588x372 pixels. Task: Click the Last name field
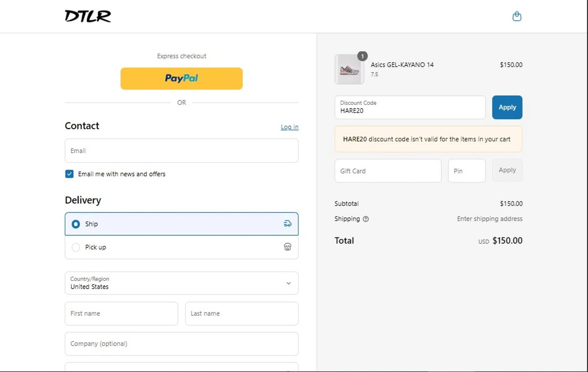click(x=242, y=314)
